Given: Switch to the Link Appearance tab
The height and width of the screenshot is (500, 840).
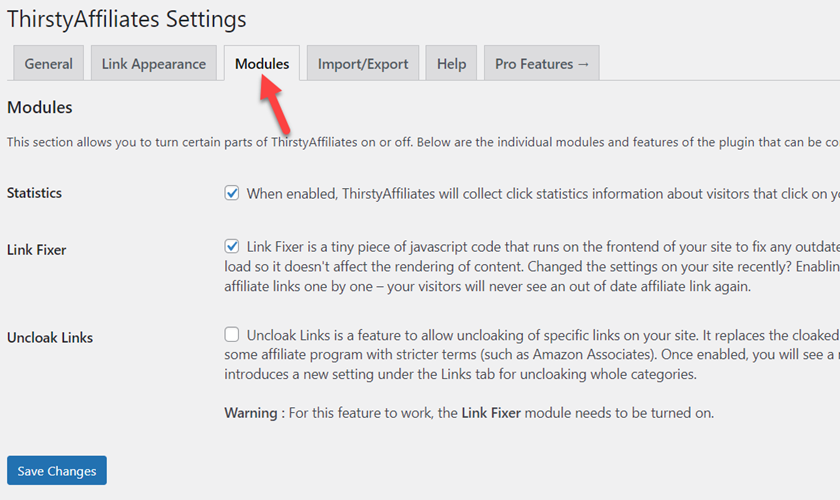Looking at the screenshot, I should click(x=154, y=63).
